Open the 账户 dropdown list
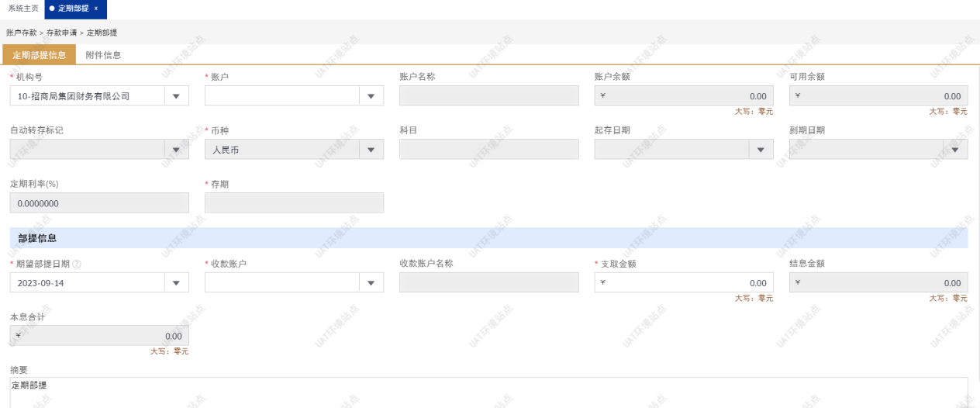 click(x=371, y=96)
